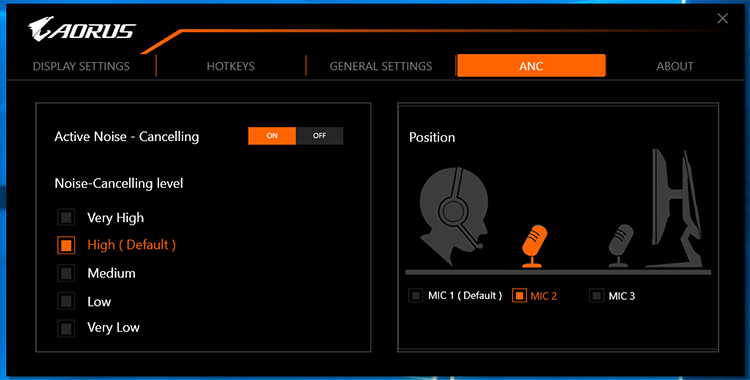Select the High (Default) checkbox
750x380 pixels.
tap(66, 245)
